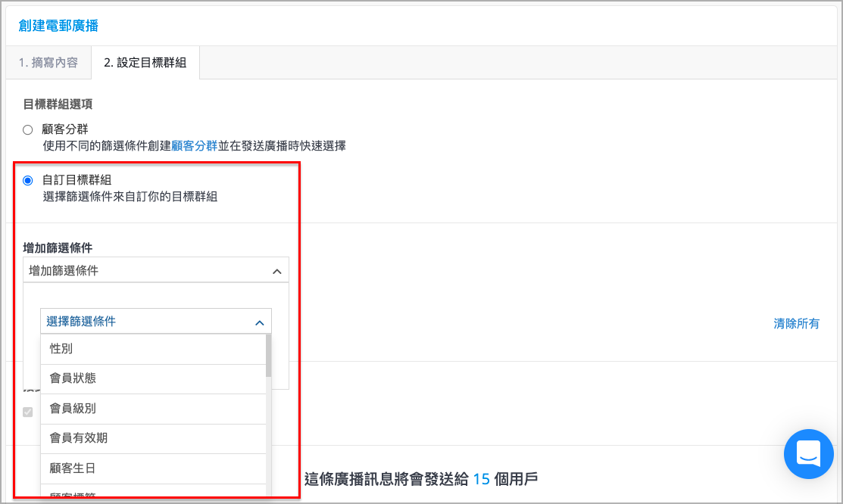843x504 pixels.
Task: Collapse the 選擇篩選條件 dropdown
Action: pyautogui.click(x=156, y=322)
